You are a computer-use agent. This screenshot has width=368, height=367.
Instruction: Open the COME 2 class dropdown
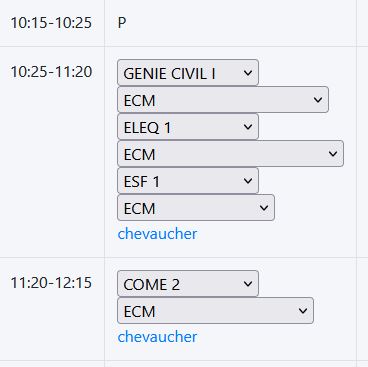click(x=188, y=284)
